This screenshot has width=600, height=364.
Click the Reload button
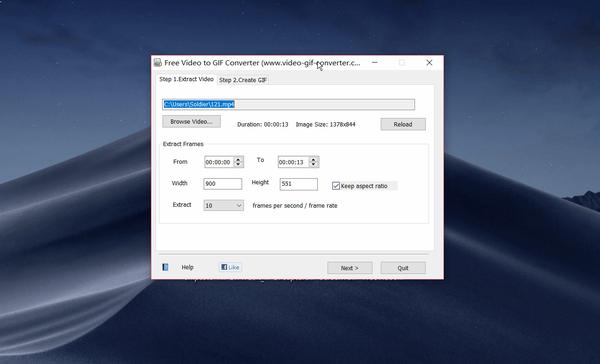[403, 124]
